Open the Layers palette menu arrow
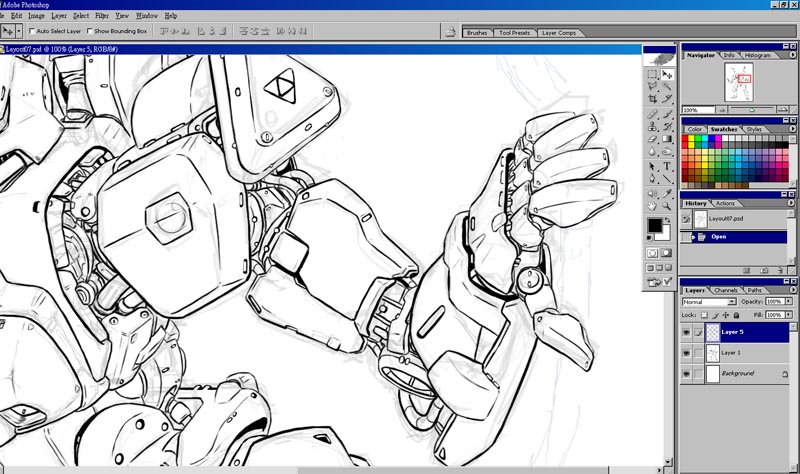This screenshot has height=474, width=800. coord(792,290)
